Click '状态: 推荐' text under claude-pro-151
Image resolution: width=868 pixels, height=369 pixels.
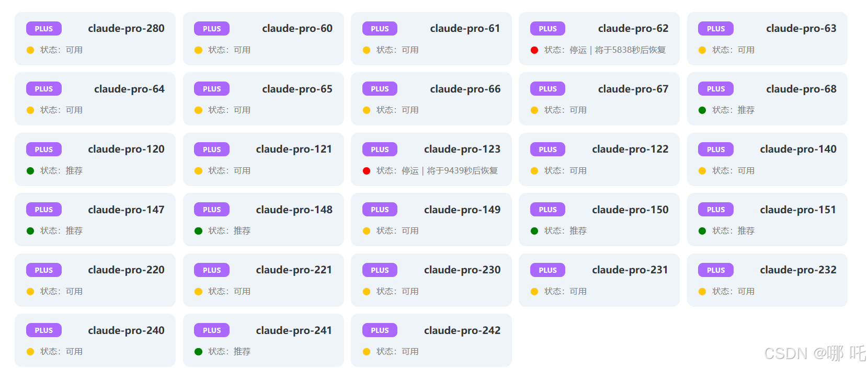(733, 231)
